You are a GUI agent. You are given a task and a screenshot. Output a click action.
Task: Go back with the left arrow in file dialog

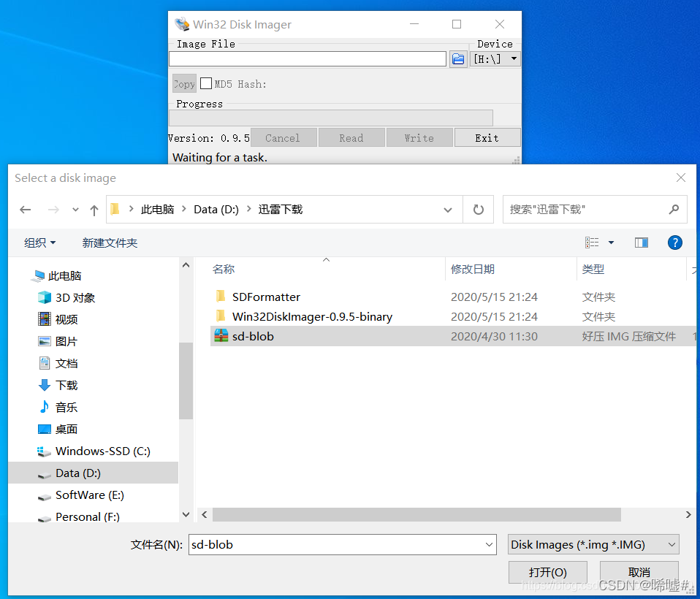(26, 210)
